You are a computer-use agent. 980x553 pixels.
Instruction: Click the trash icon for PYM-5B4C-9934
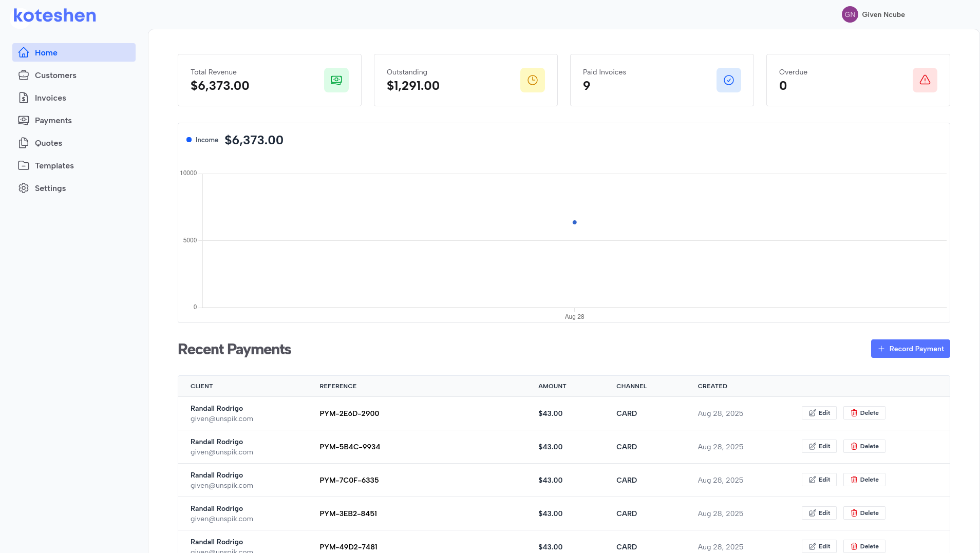click(854, 446)
